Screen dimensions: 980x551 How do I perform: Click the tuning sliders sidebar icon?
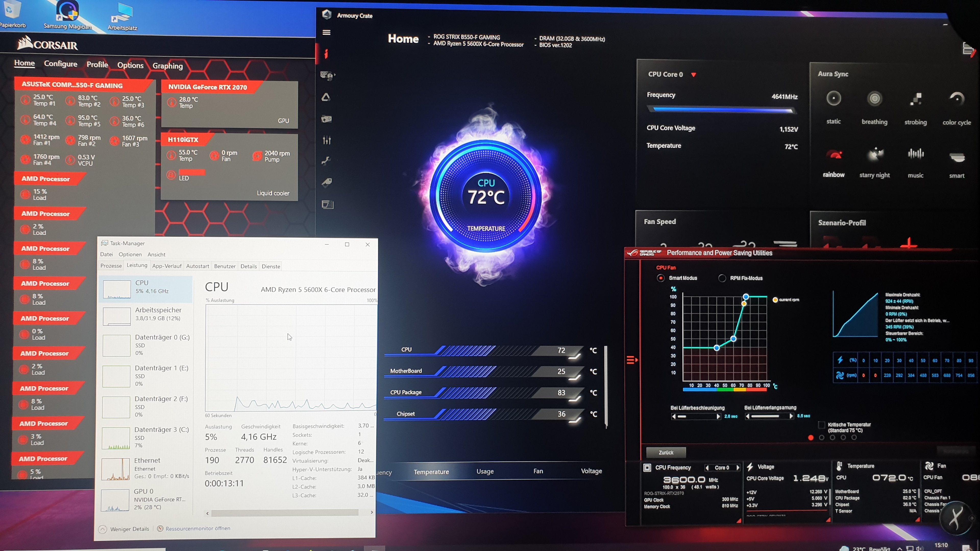326,140
